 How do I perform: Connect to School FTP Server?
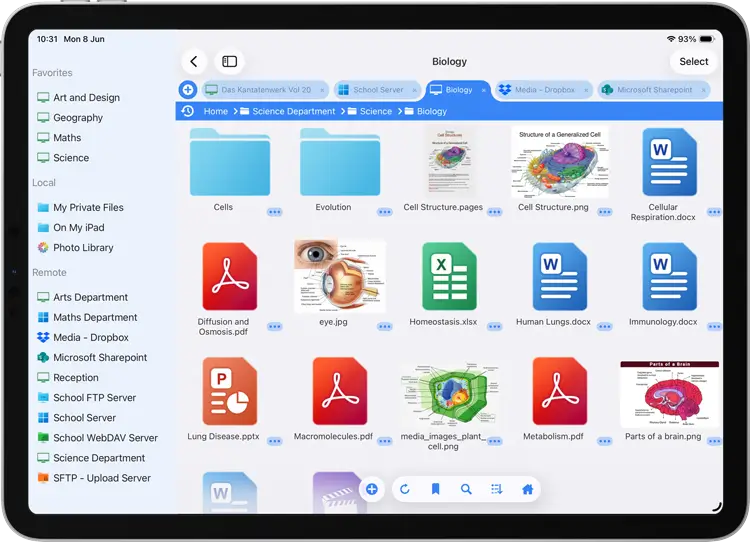[87, 398]
